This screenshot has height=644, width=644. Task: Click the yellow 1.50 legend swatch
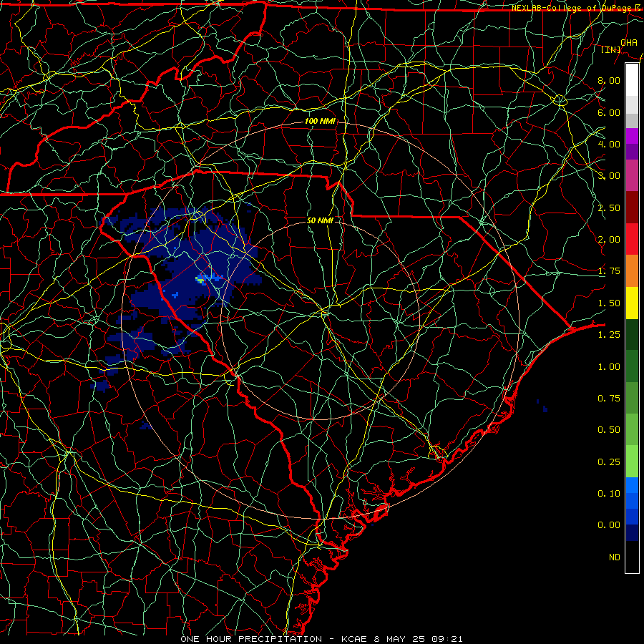[x=632, y=303]
